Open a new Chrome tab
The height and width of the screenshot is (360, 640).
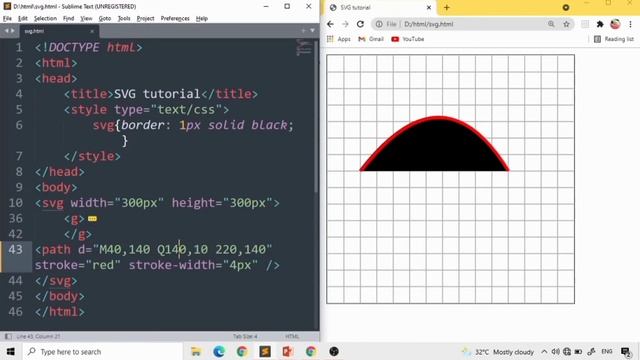[447, 7]
